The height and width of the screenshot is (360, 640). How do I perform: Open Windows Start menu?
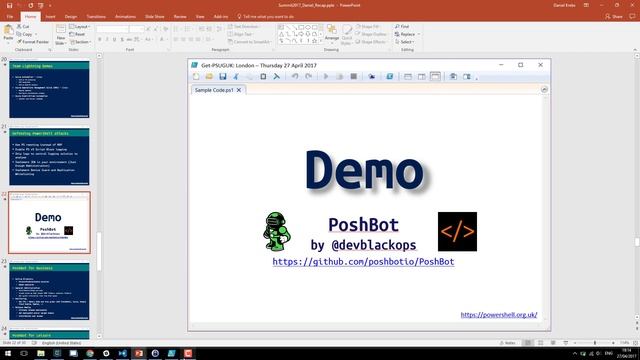[8, 353]
